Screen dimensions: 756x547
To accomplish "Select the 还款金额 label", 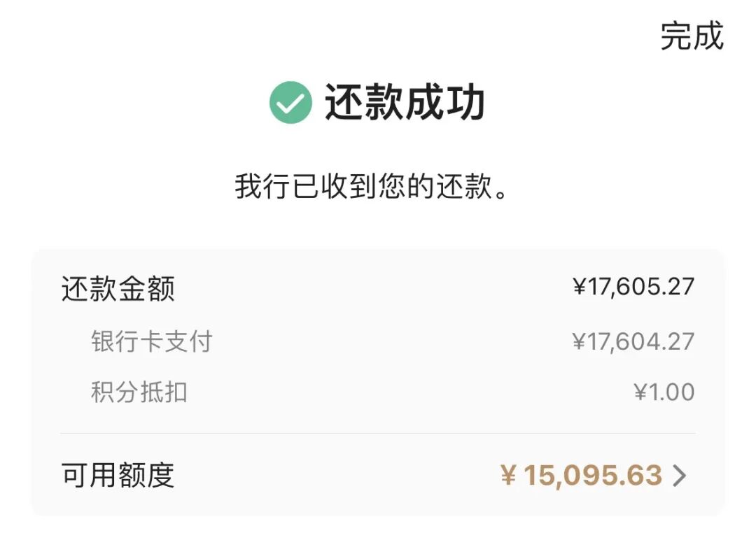I will 118,288.
